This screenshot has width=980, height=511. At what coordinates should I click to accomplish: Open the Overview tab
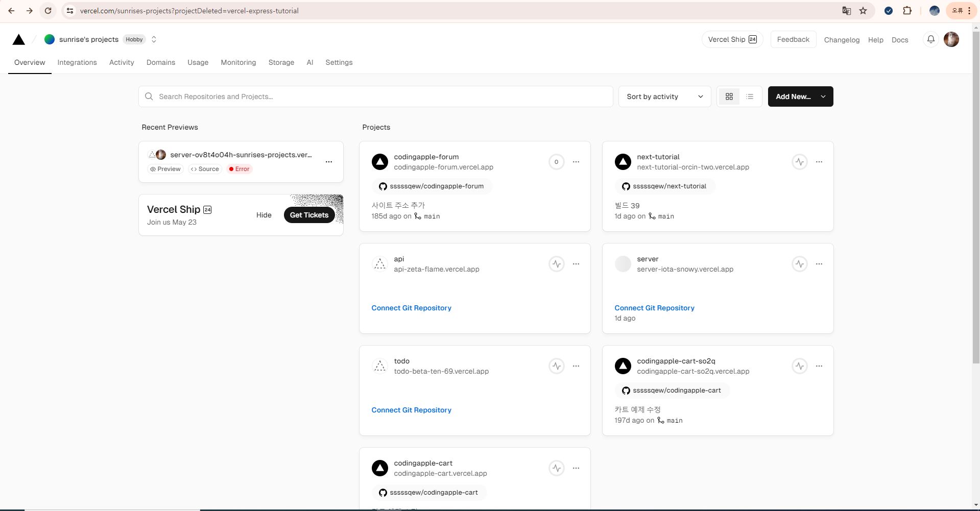[30, 62]
